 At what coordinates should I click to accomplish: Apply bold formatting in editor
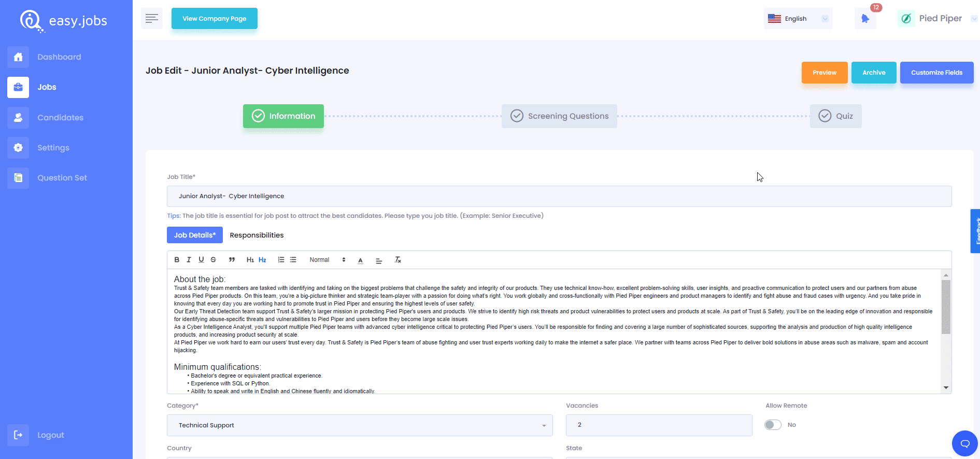tap(177, 260)
